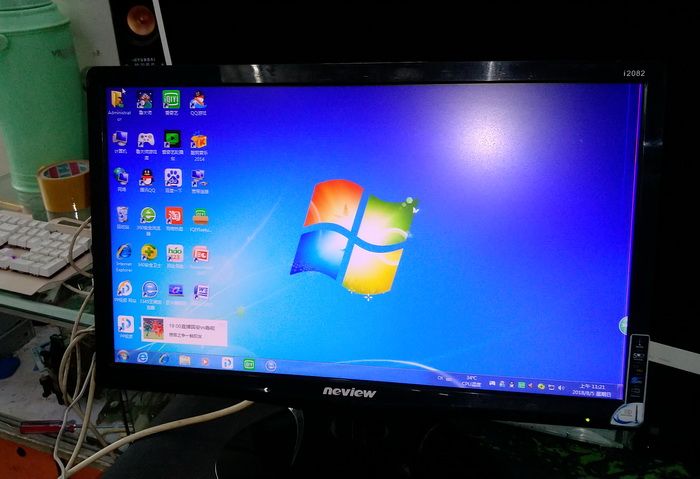Viewport: 700px width, 479px height.
Task: Click the news popup thumbnail image
Action: pyautogui.click(x=153, y=331)
